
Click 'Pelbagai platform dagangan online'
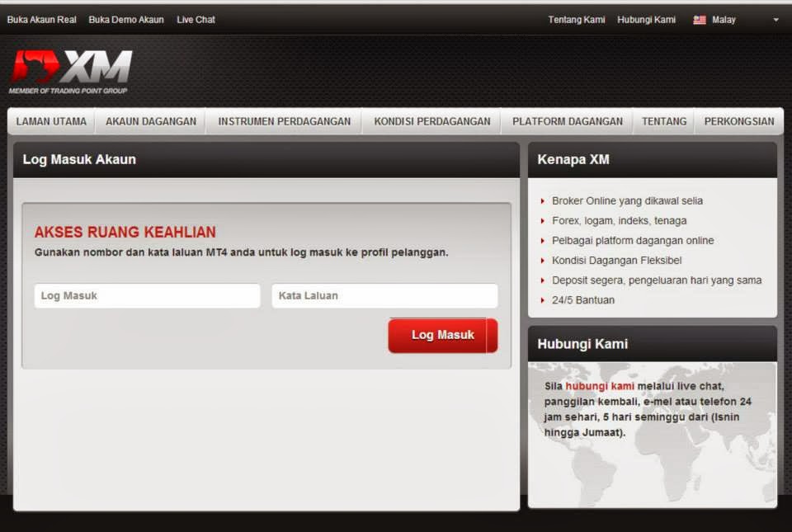click(633, 241)
